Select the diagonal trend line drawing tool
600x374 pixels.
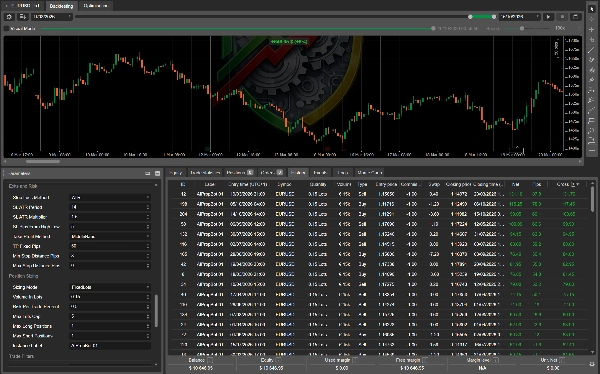(592, 50)
